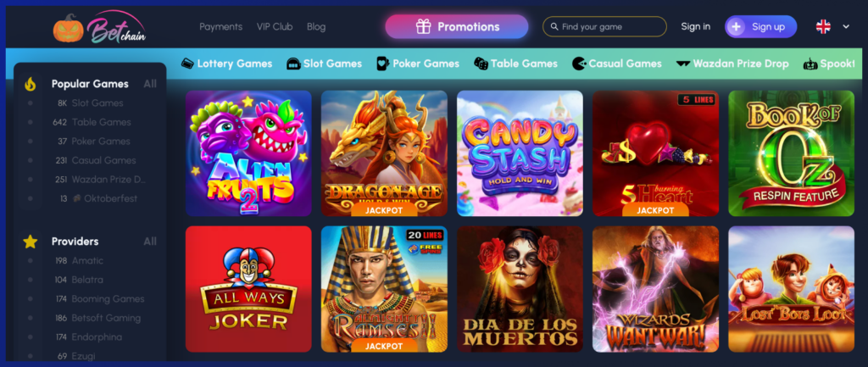Viewport: 868px width, 367px height.
Task: Open the Slot Games category tab
Action: 325,64
